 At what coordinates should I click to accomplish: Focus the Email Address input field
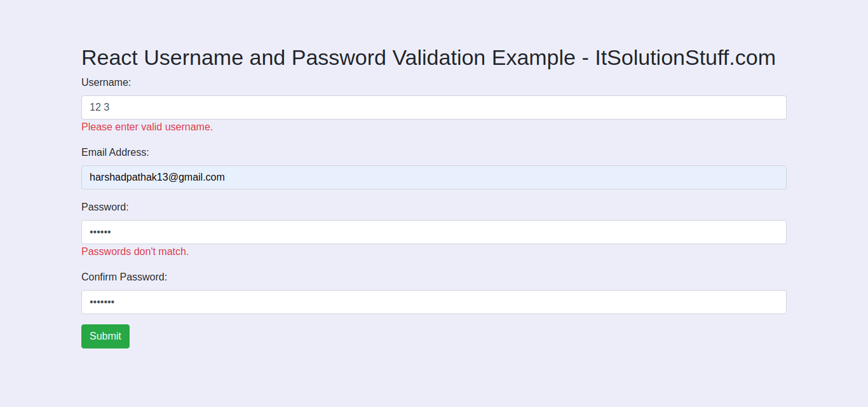click(x=434, y=177)
